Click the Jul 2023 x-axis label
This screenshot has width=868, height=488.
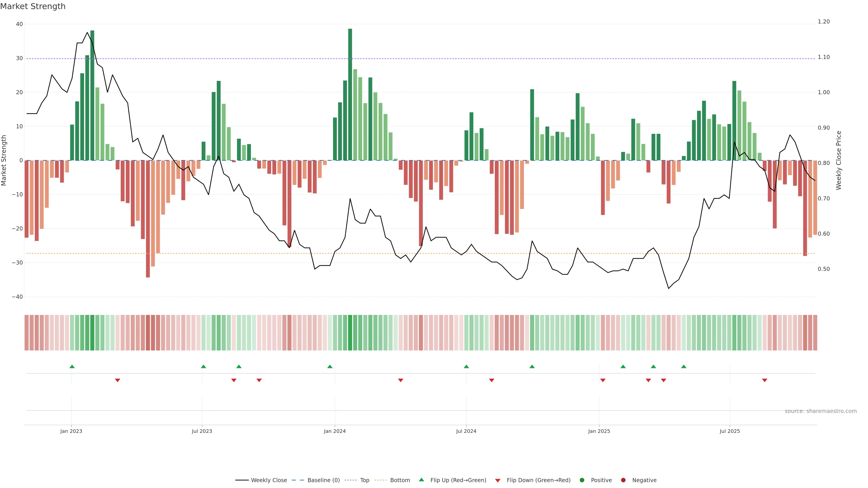[202, 431]
